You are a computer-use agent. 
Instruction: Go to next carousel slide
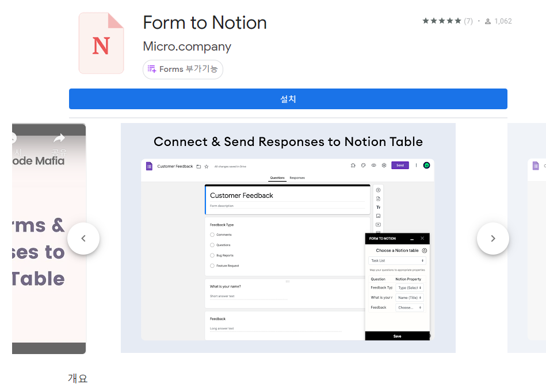coord(492,239)
